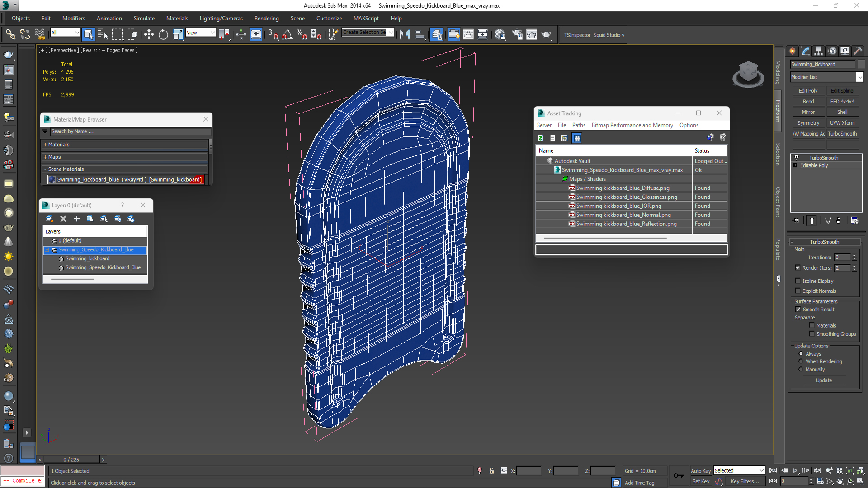Image resolution: width=868 pixels, height=488 pixels.
Task: Click Delete Layer X icon in Layer dialog
Action: coord(63,219)
